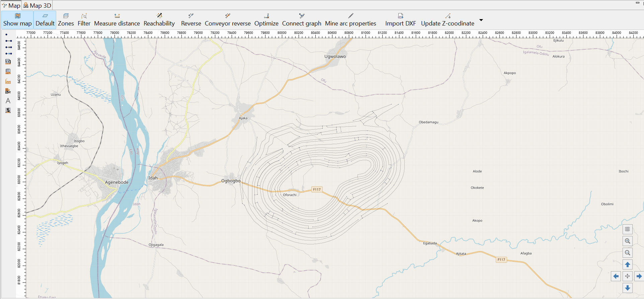Click the zoom out magnifier button
This screenshot has width=644, height=299.
[627, 253]
